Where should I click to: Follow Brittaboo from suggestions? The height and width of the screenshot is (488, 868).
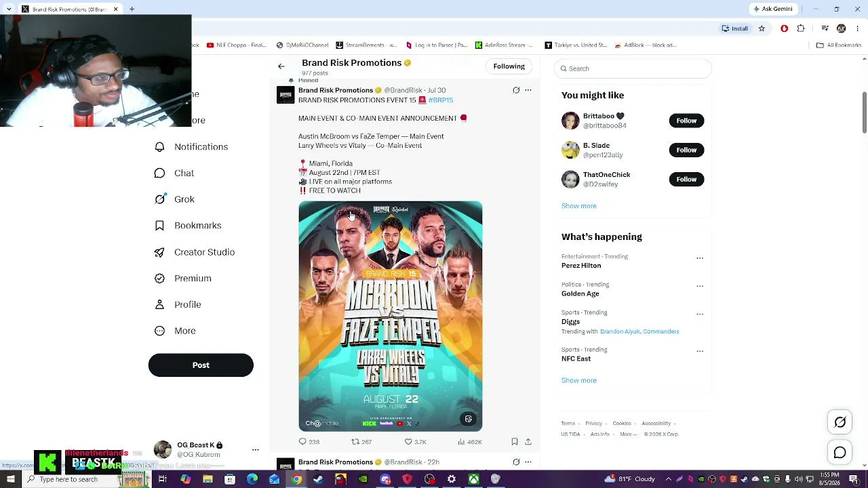click(686, 121)
